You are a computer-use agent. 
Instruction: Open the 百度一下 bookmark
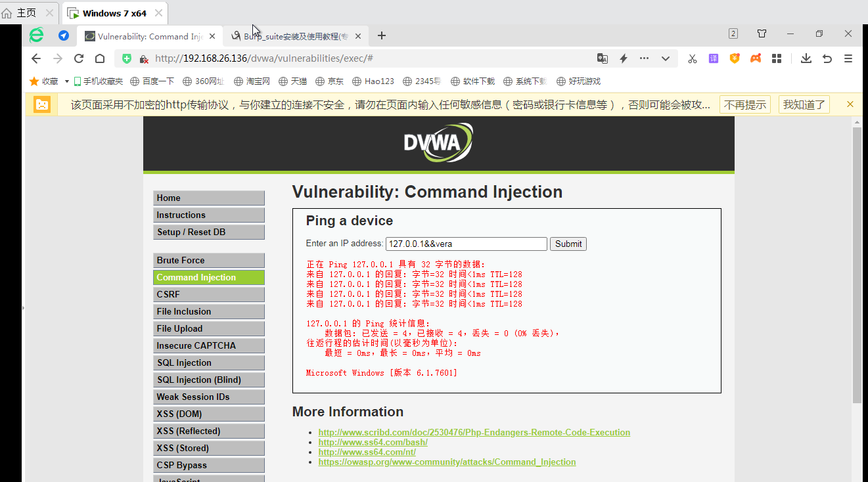pyautogui.click(x=152, y=81)
